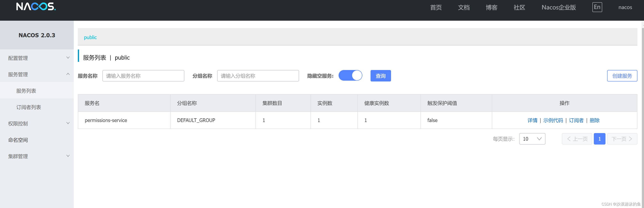The width and height of the screenshot is (644, 208).
Task: Click the 下一页 pagination button
Action: click(x=622, y=139)
